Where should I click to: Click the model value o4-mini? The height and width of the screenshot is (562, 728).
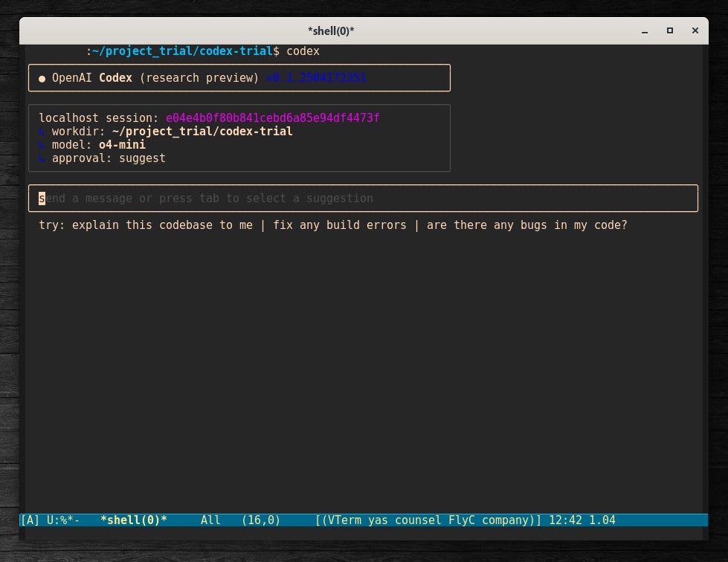(122, 145)
